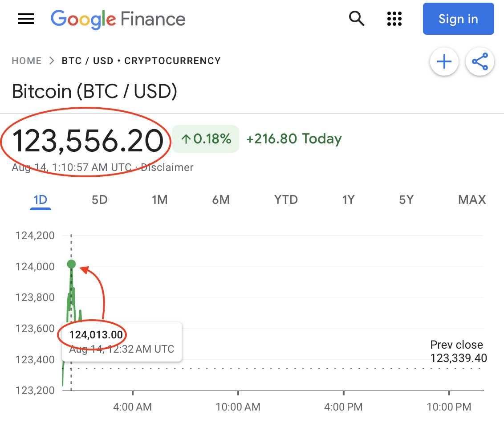The height and width of the screenshot is (423, 504).
Task: Click the Google Finance logo
Action: coord(118,19)
